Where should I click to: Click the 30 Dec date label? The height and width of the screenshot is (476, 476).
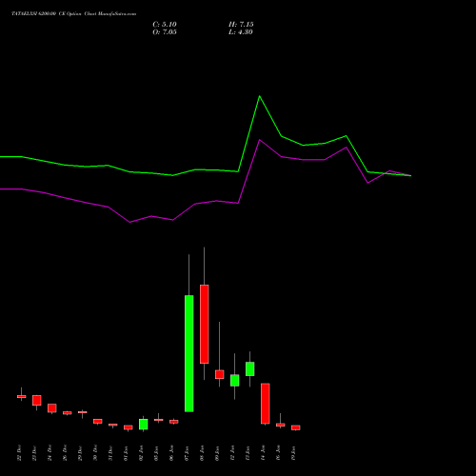click(x=95, y=453)
